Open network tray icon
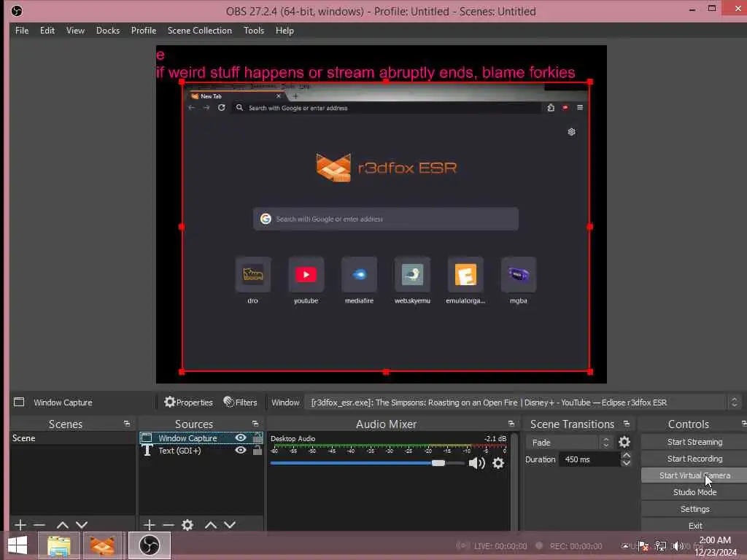Image resolution: width=747 pixels, height=560 pixels. [x=661, y=546]
